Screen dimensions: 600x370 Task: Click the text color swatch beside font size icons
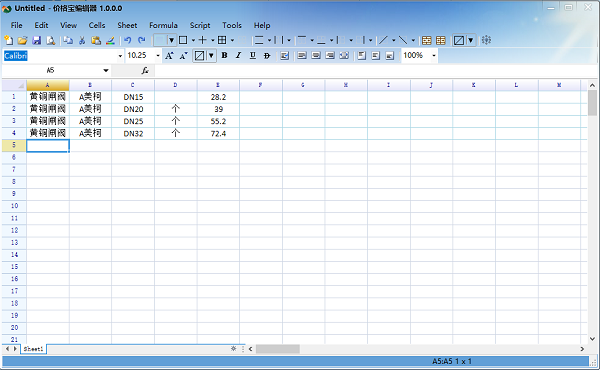pyautogui.click(x=200, y=56)
